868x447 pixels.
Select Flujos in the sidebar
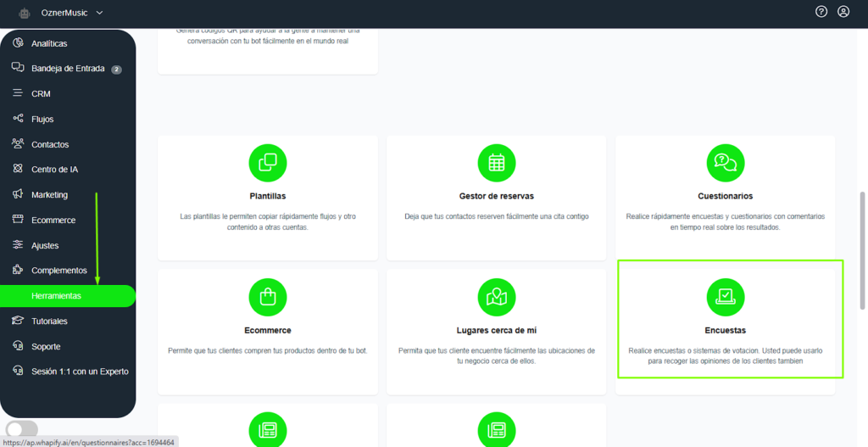[42, 120]
